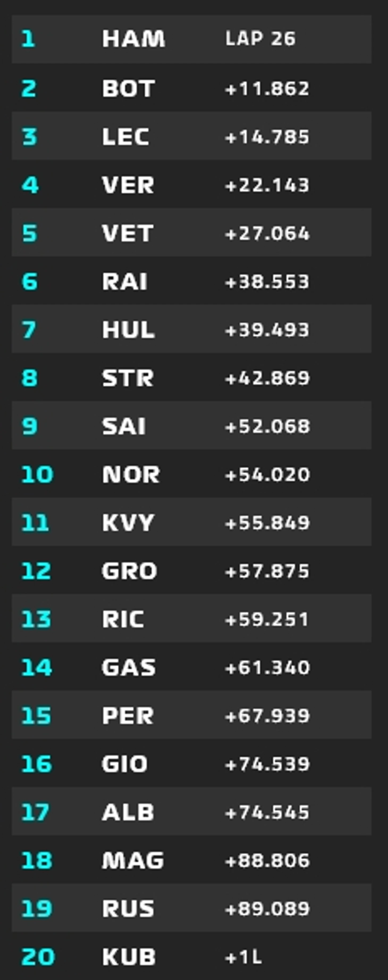Screen dimensions: 388x980
Task: Select VER in position 4
Action: (192, 184)
